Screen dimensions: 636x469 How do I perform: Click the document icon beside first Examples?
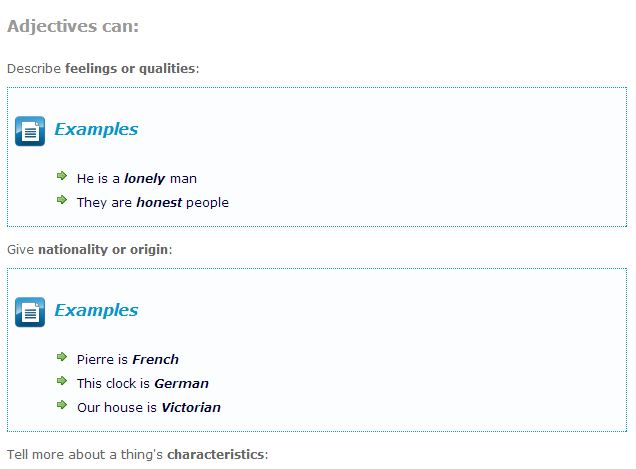[30, 131]
